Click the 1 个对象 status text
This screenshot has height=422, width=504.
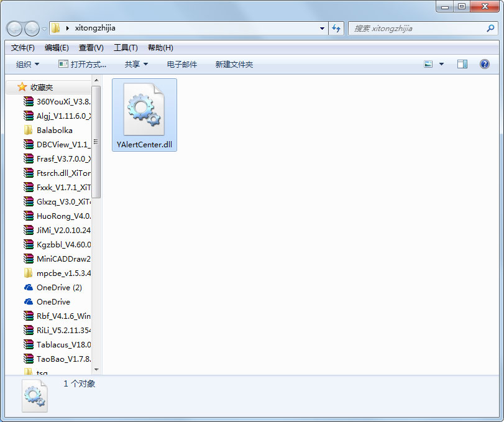80,383
